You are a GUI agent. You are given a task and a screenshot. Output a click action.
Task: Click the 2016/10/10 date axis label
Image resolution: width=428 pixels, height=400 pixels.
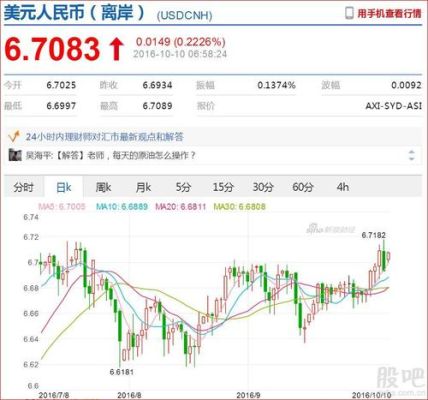(371, 395)
